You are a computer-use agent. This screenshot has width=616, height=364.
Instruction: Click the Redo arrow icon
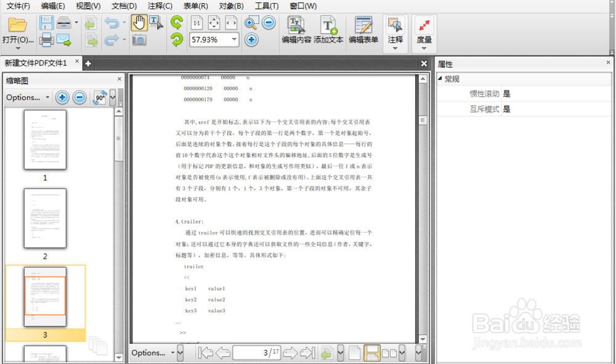111,39
